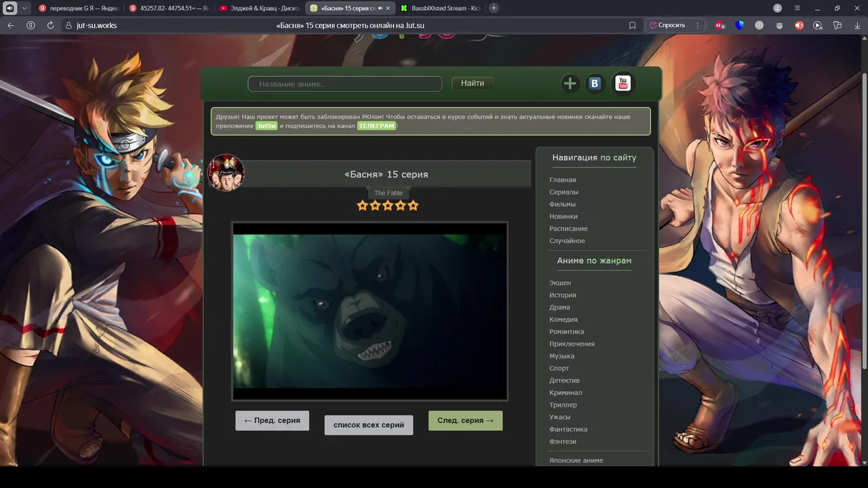Select the Романтика genre

[566, 331]
